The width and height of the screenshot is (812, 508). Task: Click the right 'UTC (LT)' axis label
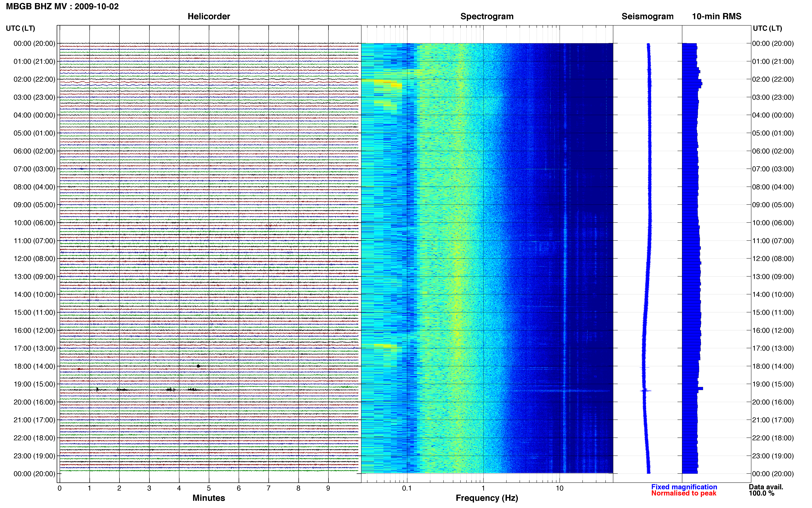767,29
